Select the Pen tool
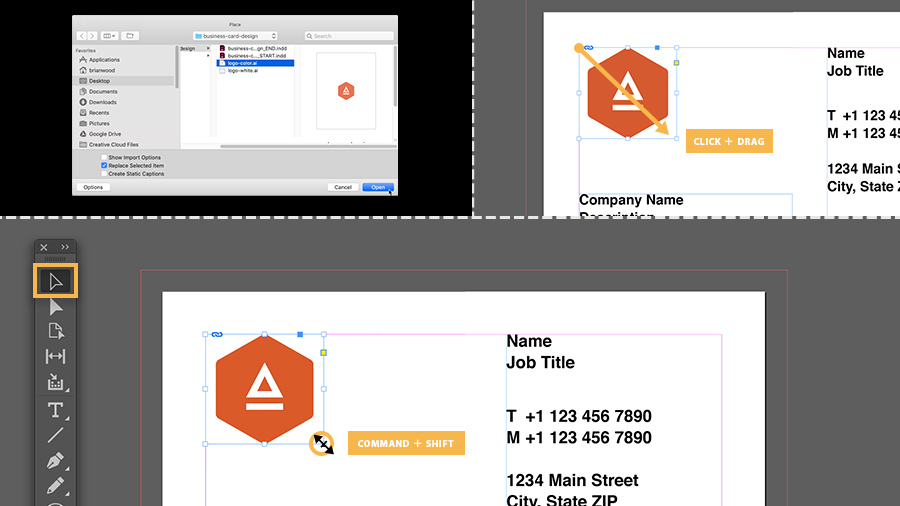The width and height of the screenshot is (900, 506). coord(56,461)
